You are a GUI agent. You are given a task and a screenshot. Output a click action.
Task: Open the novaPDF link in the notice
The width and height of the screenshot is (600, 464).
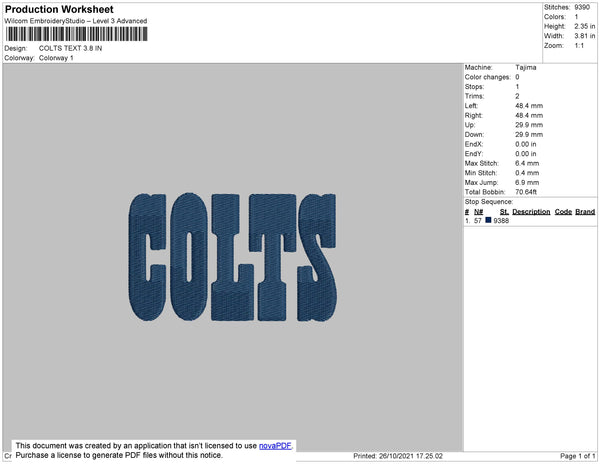click(x=275, y=446)
